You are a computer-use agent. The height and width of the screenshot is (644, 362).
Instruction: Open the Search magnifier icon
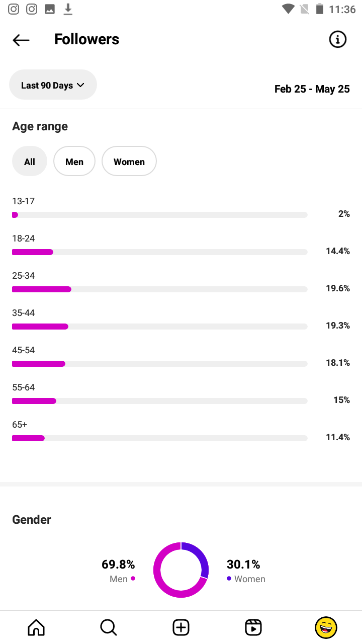click(x=109, y=627)
